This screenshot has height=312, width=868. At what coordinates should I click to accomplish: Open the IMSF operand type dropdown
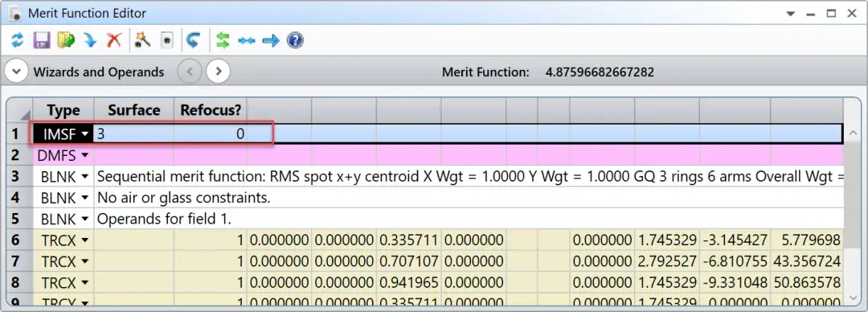pyautogui.click(x=84, y=134)
